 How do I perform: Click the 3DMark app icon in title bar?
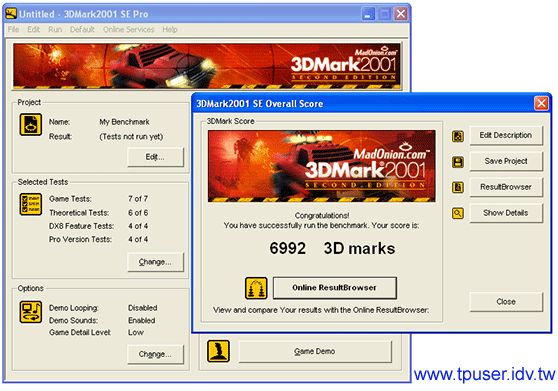[11, 14]
